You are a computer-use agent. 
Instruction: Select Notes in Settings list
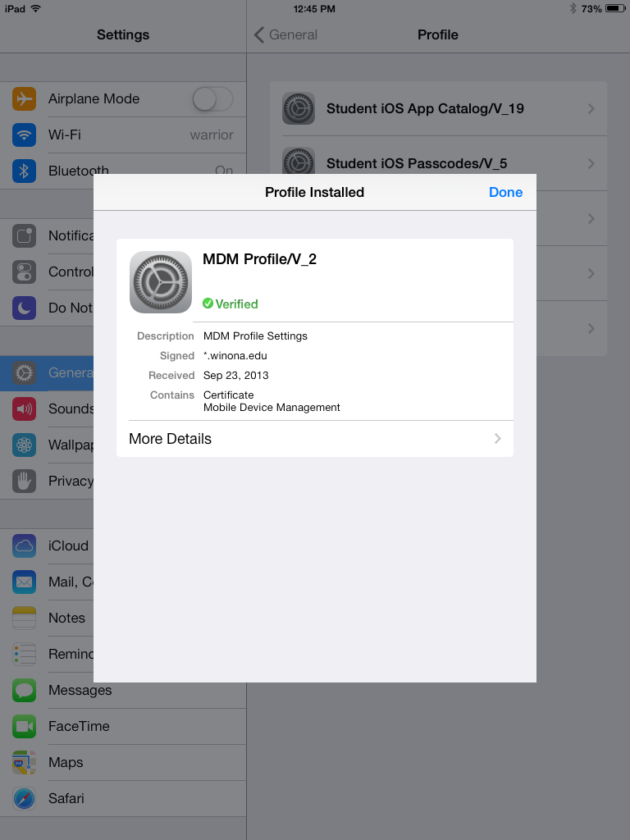(66, 618)
